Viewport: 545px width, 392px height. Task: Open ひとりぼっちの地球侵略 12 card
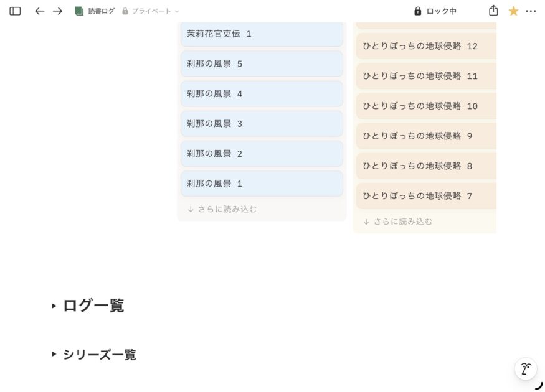[426, 47]
